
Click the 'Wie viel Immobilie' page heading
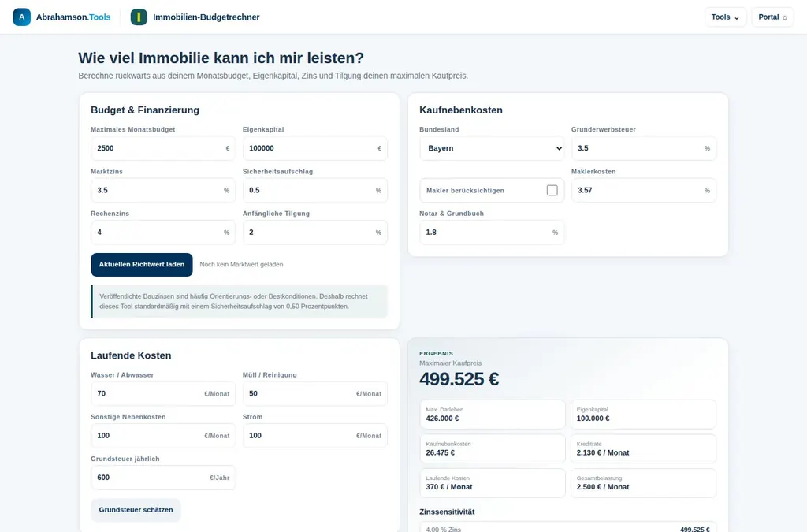pyautogui.click(x=221, y=58)
